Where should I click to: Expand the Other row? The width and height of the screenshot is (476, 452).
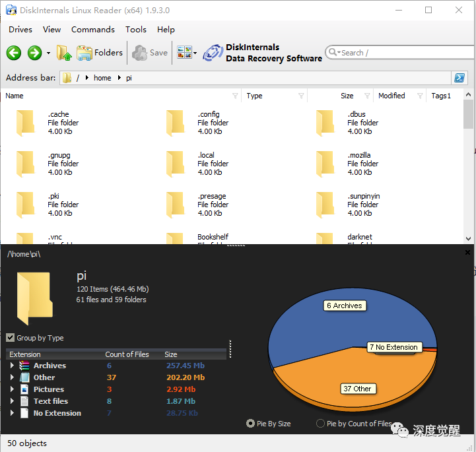point(12,377)
